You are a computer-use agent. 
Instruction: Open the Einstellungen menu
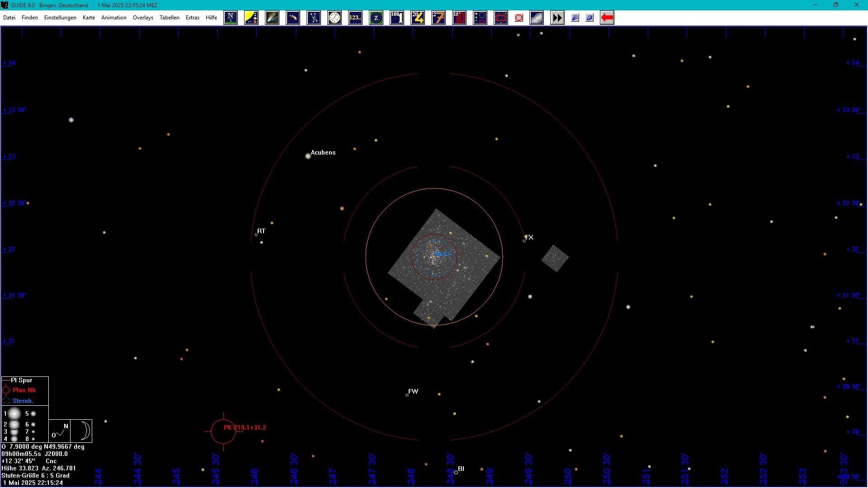60,18
